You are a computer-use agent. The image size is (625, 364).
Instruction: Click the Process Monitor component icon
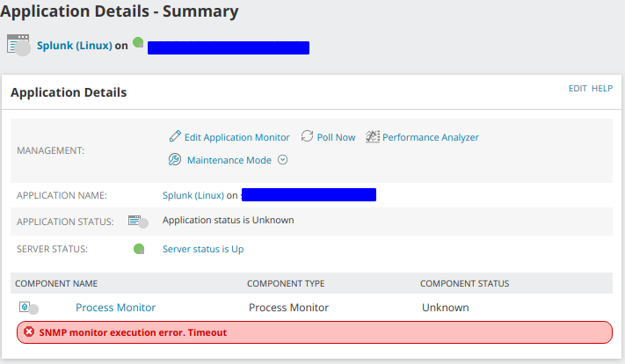coord(28,308)
